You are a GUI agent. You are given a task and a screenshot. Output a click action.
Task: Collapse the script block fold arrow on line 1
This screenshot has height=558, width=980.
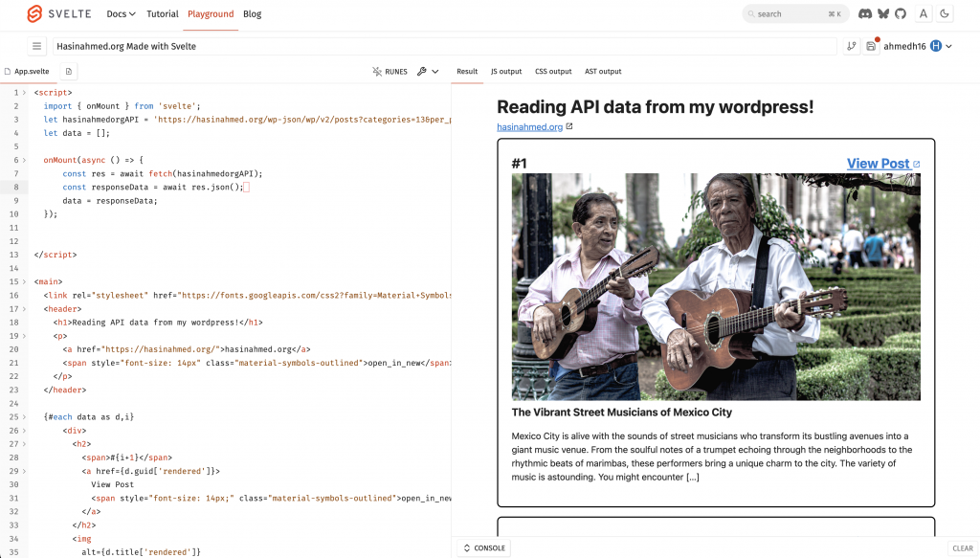[x=25, y=93]
